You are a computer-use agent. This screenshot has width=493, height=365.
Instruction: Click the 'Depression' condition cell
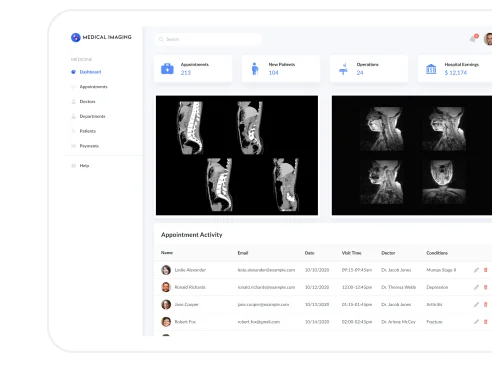coord(437,287)
